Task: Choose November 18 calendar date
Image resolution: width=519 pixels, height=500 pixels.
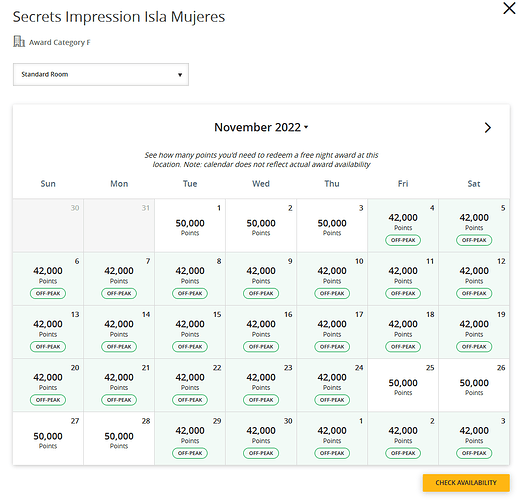Action: point(403,332)
